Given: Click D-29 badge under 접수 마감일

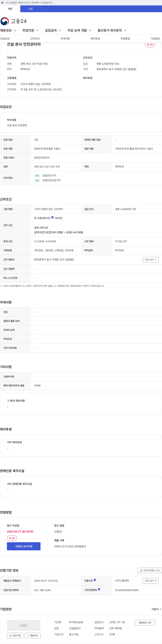Looking at the screenshot, I should pos(12,538).
